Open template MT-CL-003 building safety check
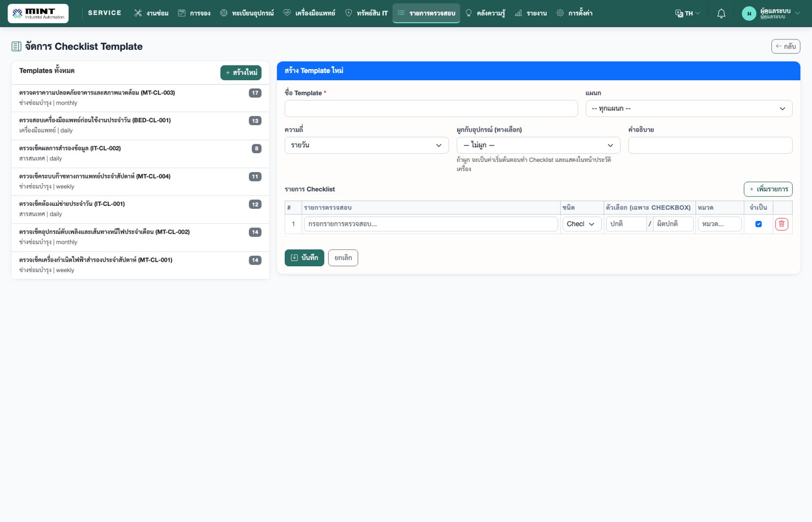This screenshot has width=812, height=522. [x=140, y=98]
